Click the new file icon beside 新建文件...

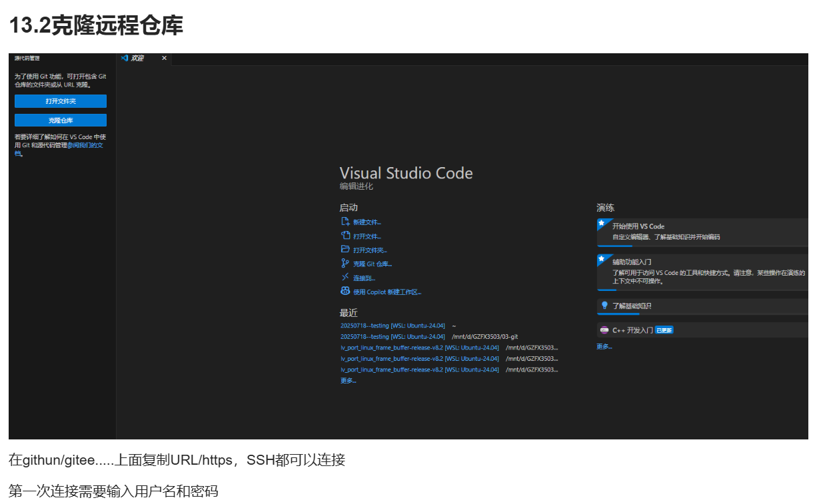(x=345, y=222)
